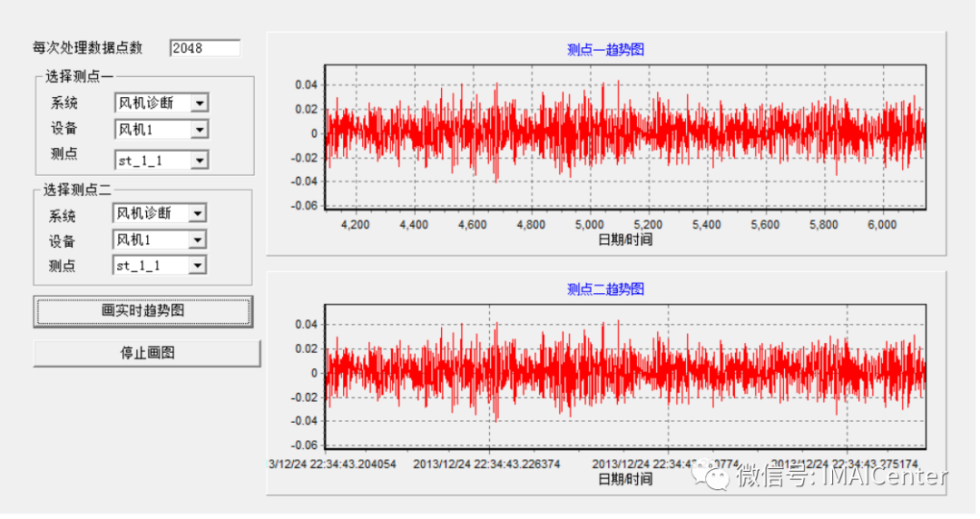980x519 pixels.
Task: Click the 日期/时间 axis label under the bottom chart
Action: coord(625,479)
